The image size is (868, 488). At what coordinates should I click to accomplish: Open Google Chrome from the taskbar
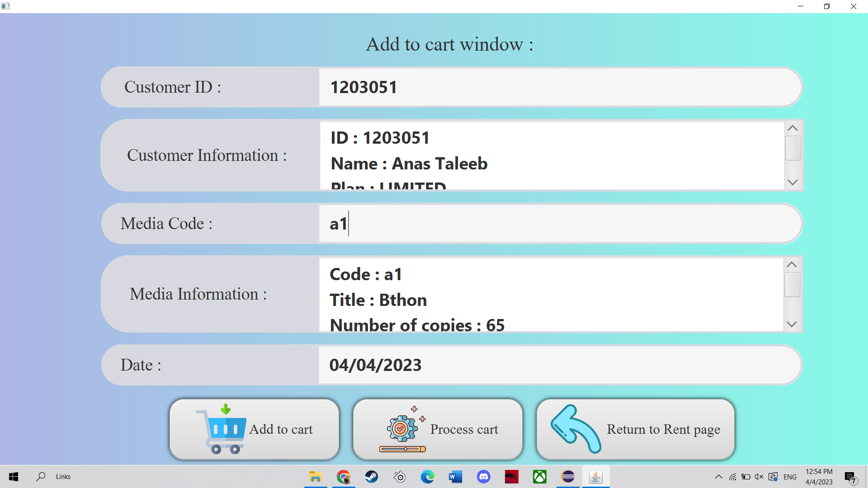[x=344, y=477]
